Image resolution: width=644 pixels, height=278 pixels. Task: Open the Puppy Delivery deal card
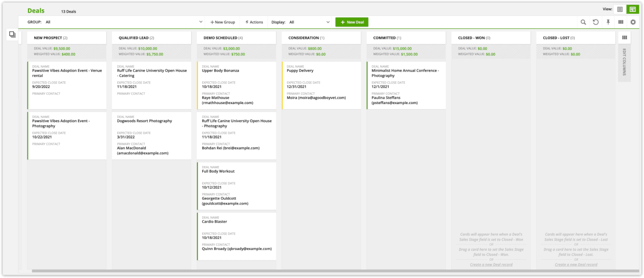click(321, 85)
